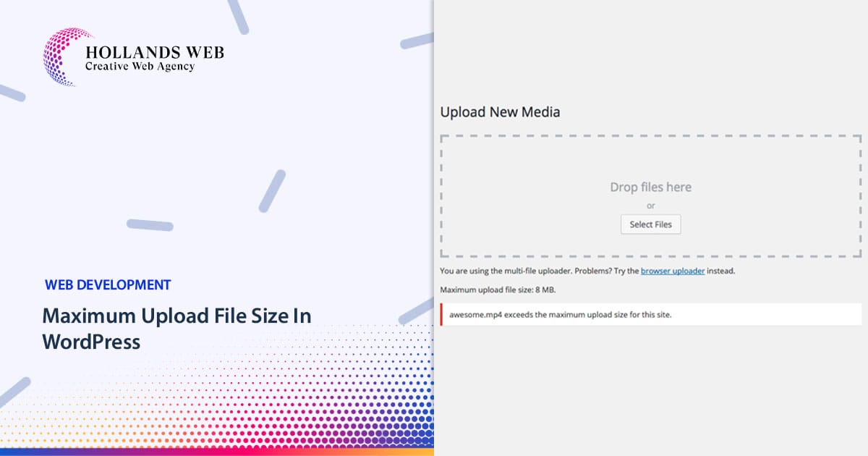Click 'Maximum upload file size: 8 MB.' text

tap(498, 290)
